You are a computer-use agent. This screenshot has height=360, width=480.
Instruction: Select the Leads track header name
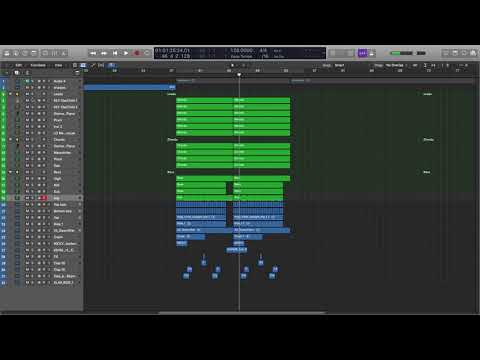[x=58, y=94]
